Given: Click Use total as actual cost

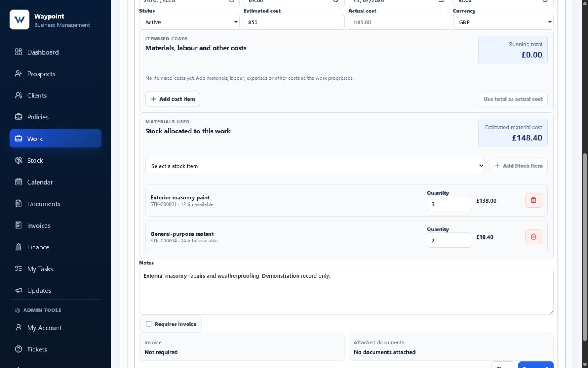Looking at the screenshot, I should click(513, 99).
